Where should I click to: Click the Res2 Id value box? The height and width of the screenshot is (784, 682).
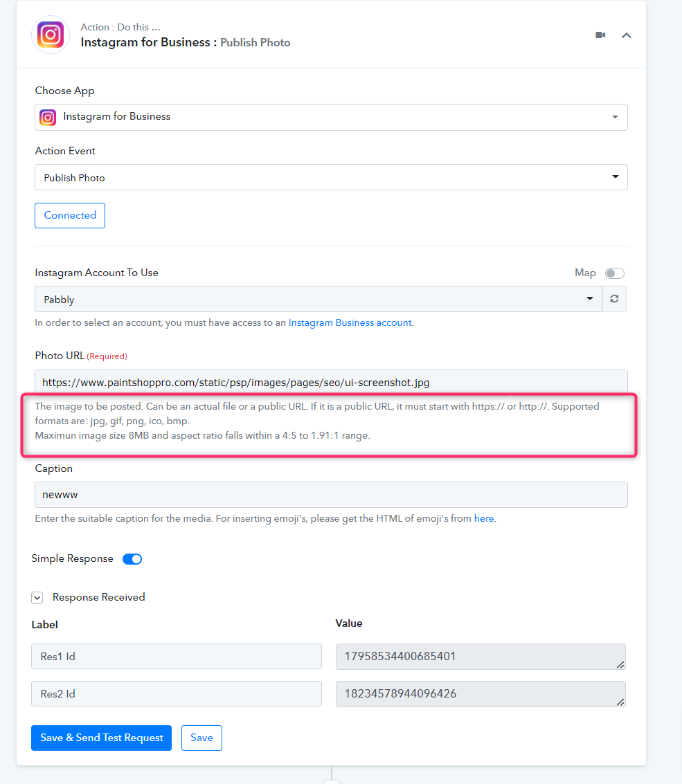[x=480, y=694]
